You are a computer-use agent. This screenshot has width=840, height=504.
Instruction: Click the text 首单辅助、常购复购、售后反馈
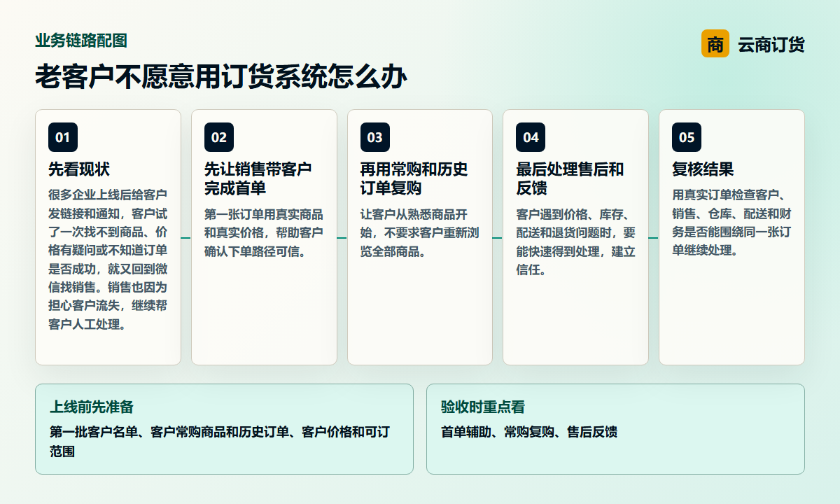(529, 433)
